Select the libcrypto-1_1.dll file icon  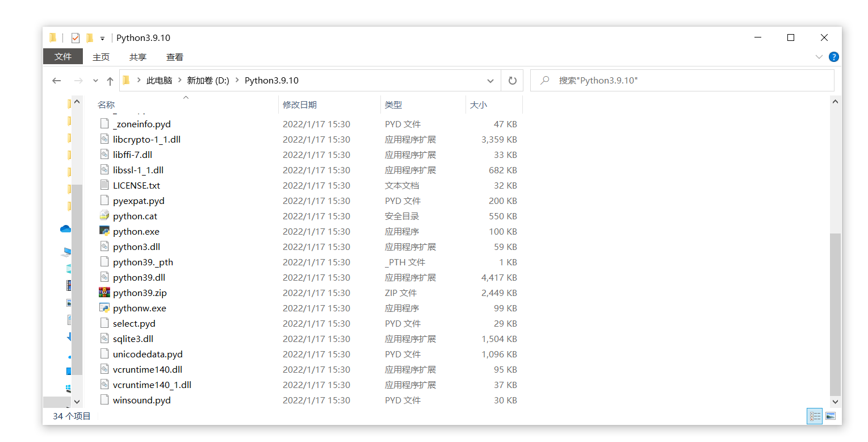point(104,139)
